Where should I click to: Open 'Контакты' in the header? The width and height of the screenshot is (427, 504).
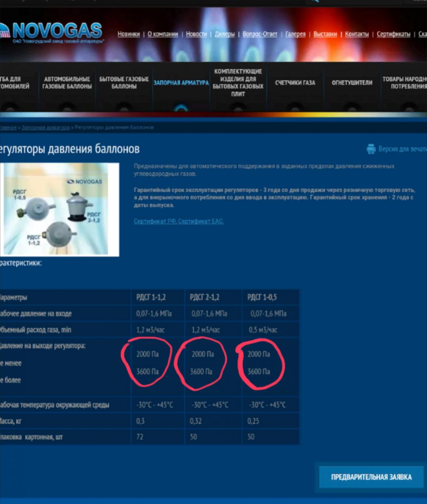(357, 34)
